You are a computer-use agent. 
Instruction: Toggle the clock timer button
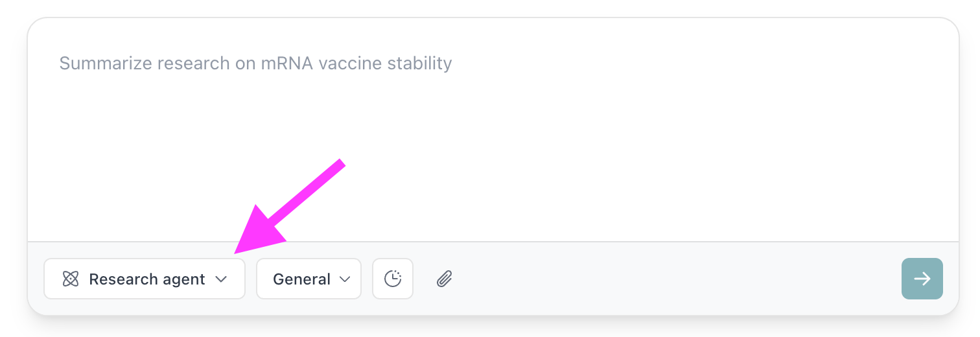[393, 279]
